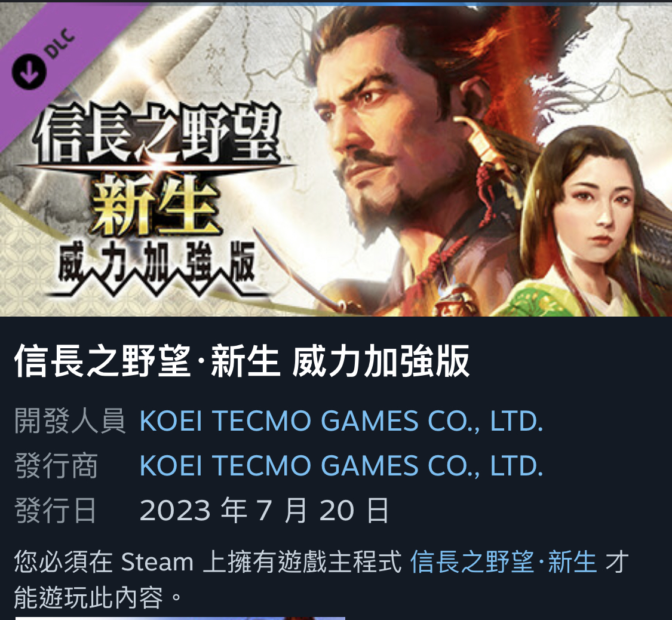Click the word Steam in the requirement notice

coord(157,561)
